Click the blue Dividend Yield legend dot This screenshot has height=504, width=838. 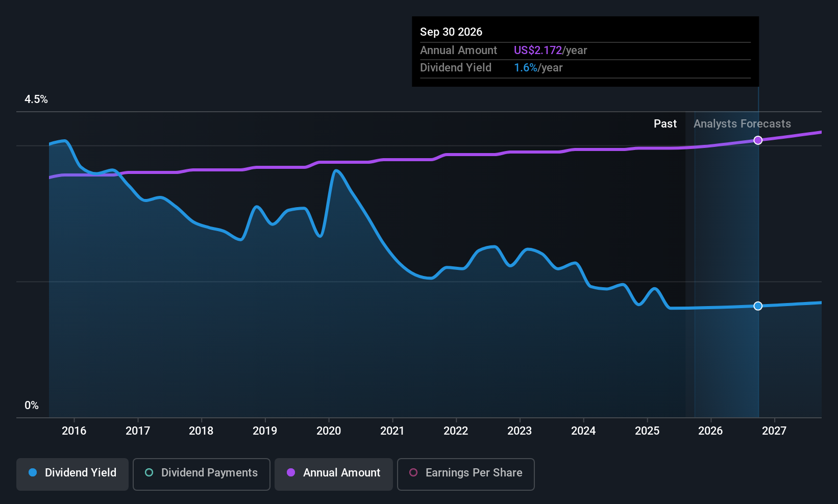pyautogui.click(x=33, y=473)
